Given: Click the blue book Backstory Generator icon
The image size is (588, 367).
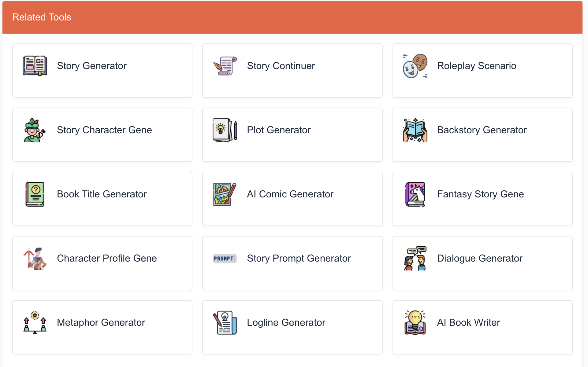Looking at the screenshot, I should click(415, 130).
